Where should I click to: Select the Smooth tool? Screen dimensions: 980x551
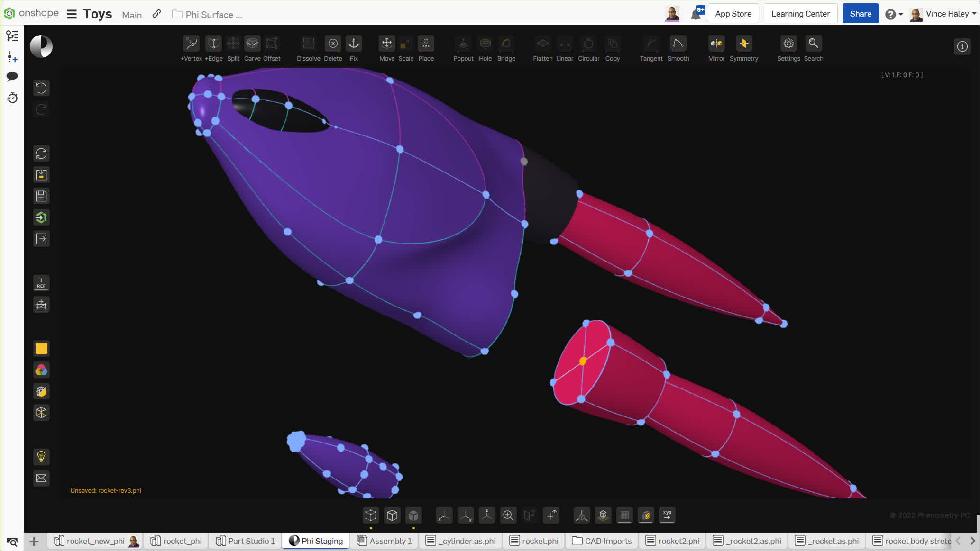[678, 44]
